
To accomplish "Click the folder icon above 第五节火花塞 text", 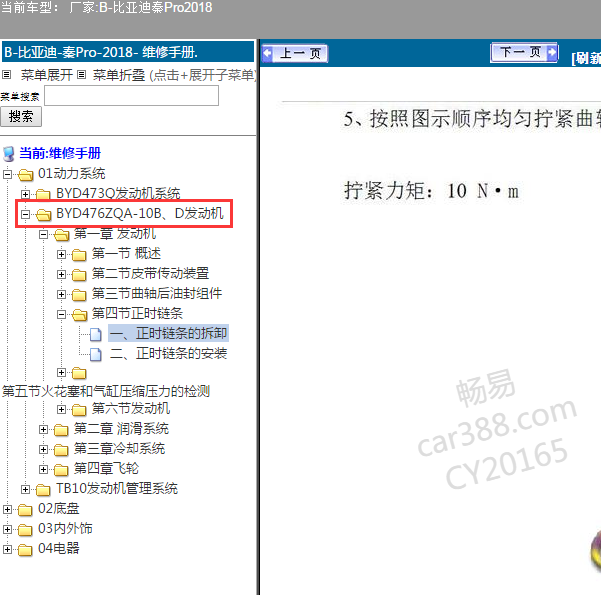I will click(79, 373).
